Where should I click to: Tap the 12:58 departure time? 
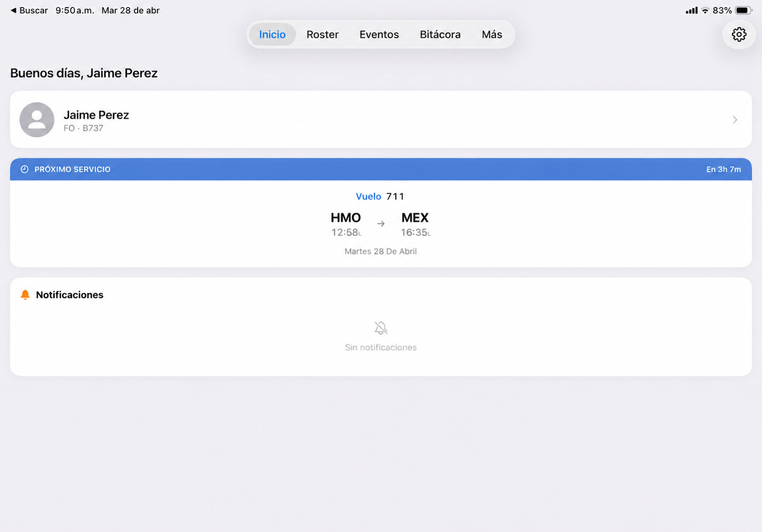tap(346, 232)
